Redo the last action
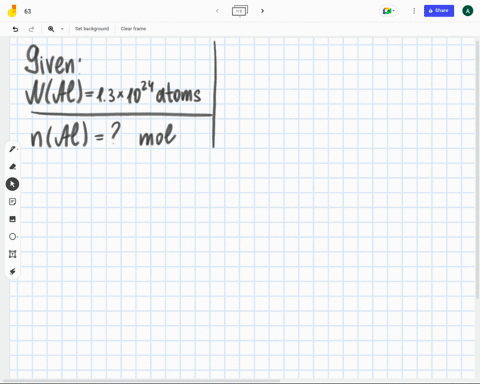This screenshot has width=480, height=384. pyautogui.click(x=31, y=29)
